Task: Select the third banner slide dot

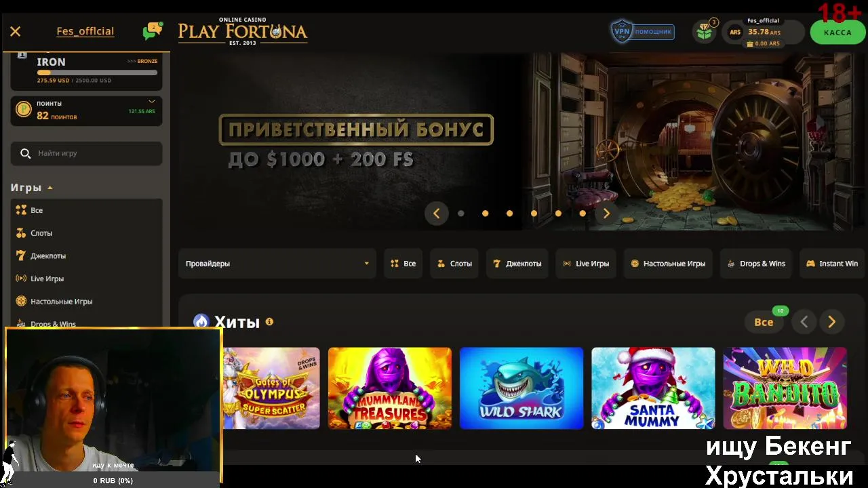Action: click(x=509, y=213)
